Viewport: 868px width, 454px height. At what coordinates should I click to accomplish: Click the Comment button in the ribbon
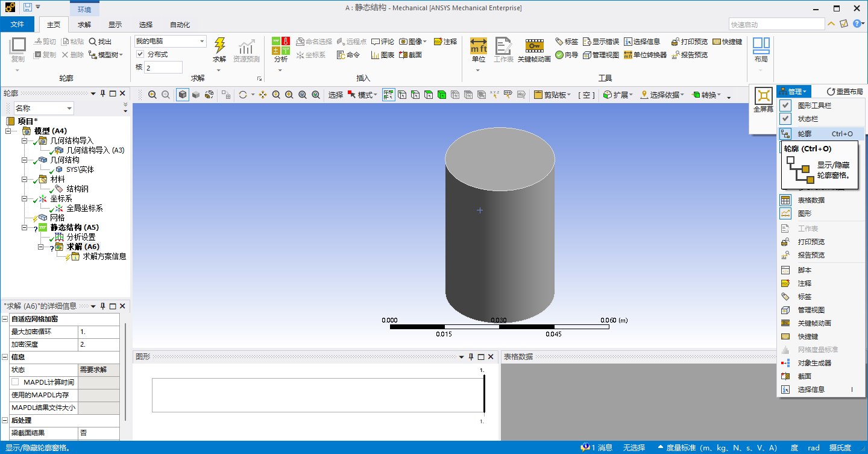(x=383, y=42)
